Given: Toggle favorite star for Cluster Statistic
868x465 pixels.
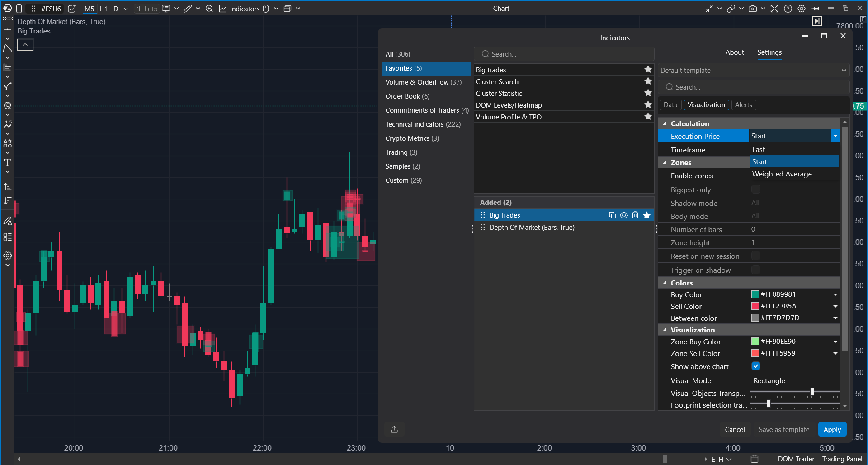Looking at the screenshot, I should (648, 93).
